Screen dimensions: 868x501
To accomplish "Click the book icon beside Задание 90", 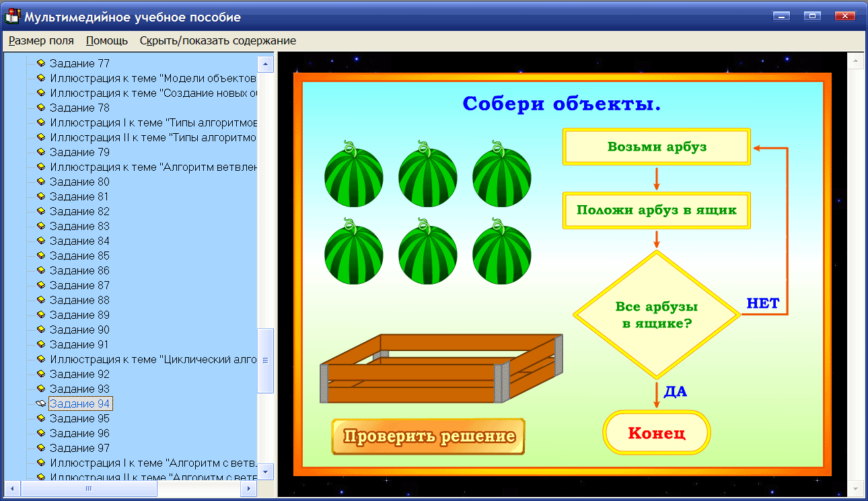I will click(40, 330).
